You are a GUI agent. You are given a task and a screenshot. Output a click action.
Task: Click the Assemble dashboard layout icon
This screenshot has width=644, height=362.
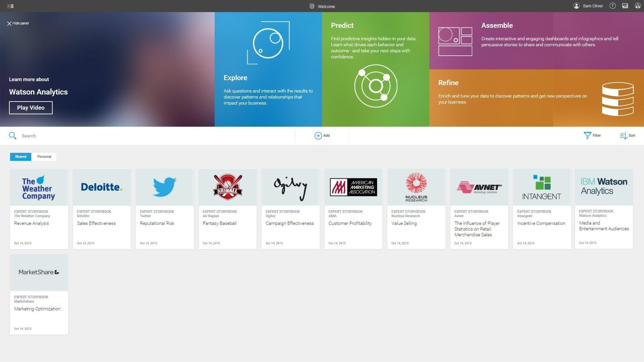pyautogui.click(x=455, y=41)
